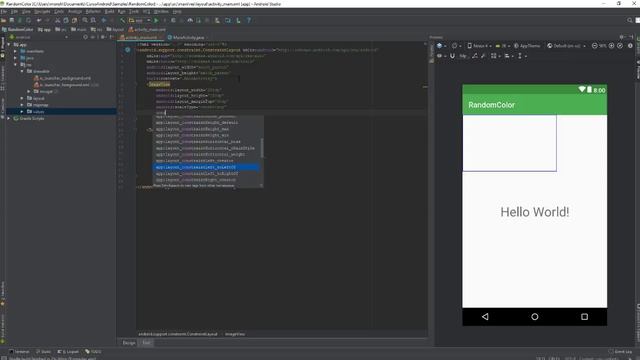The width and height of the screenshot is (640, 360).
Task: Open the run configuration app dropdown
Action: coord(140,20)
